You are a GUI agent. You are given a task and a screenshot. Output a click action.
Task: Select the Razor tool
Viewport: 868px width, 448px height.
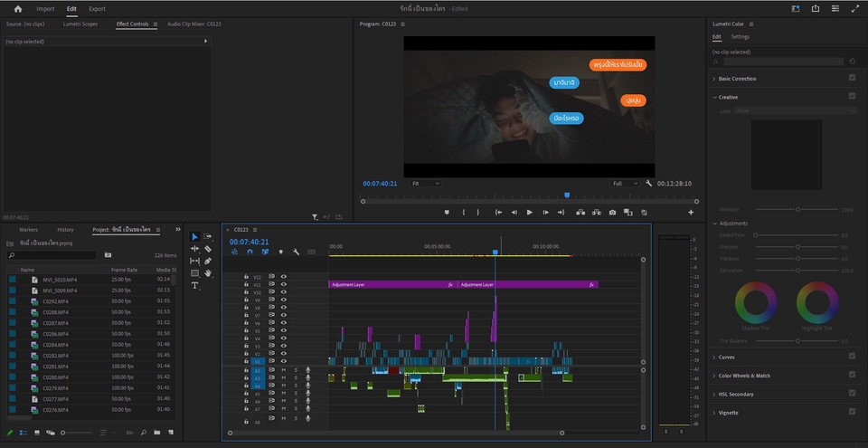tap(208, 249)
